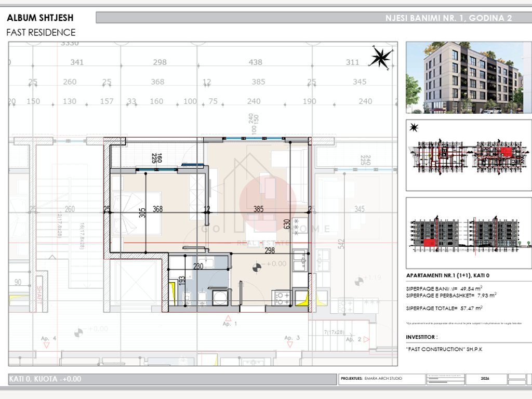Click the double bed symbol in the bedroom
This screenshot has height=399, width=532.
tap(136, 213)
